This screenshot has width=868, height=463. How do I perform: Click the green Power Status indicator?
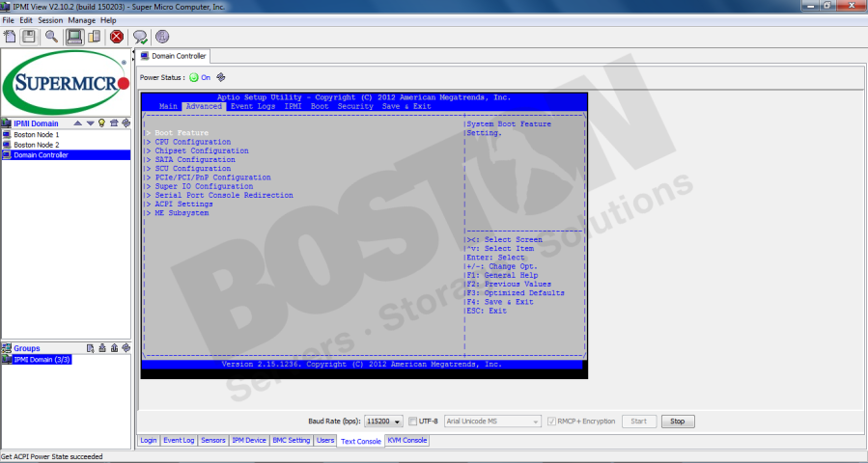click(194, 77)
